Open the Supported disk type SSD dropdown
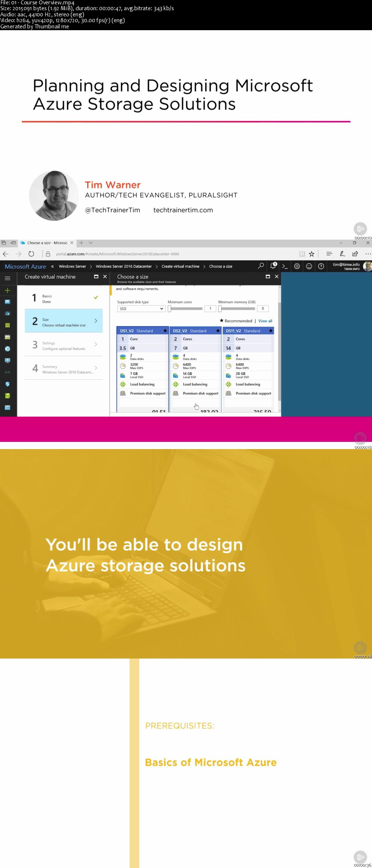Image resolution: width=372 pixels, height=868 pixels. click(141, 309)
